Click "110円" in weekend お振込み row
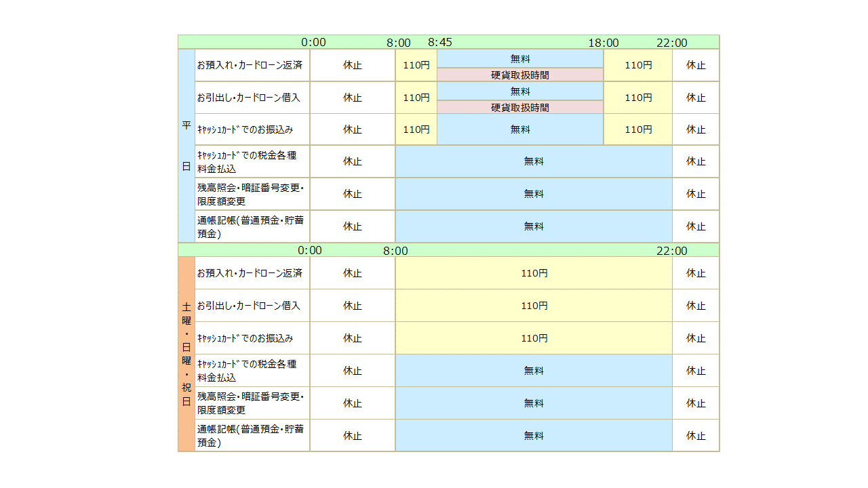Screen dimensions: 868x488 click(x=534, y=338)
